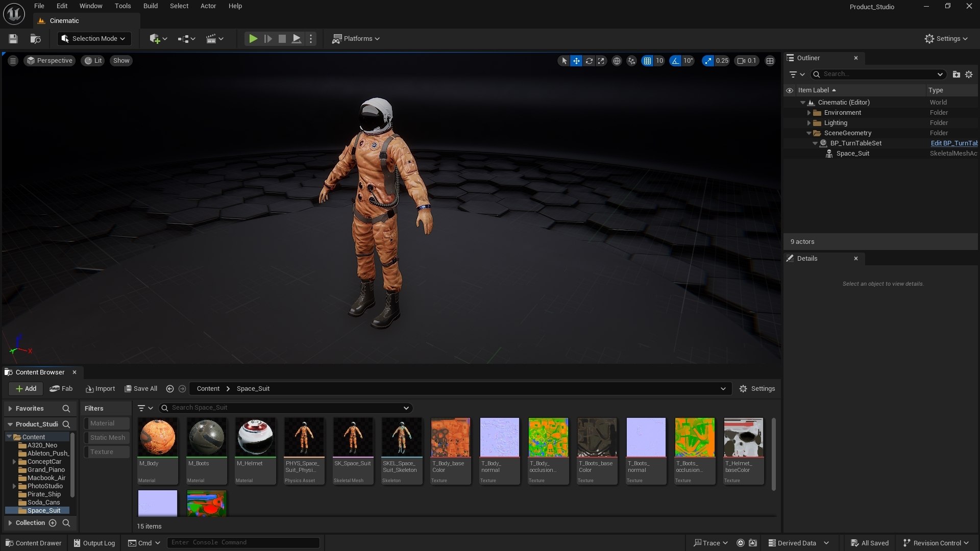
Task: Save the current level with the disk icon
Action: (x=13, y=39)
